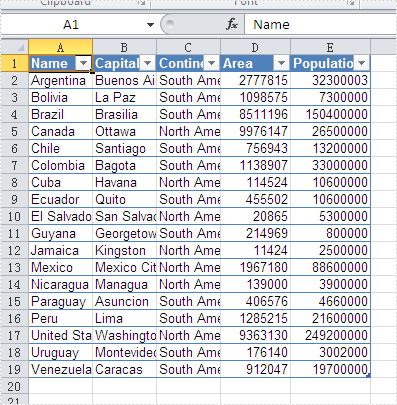Select column B header
Image resolution: width=397 pixels, height=405 pixels.
pyautogui.click(x=124, y=47)
